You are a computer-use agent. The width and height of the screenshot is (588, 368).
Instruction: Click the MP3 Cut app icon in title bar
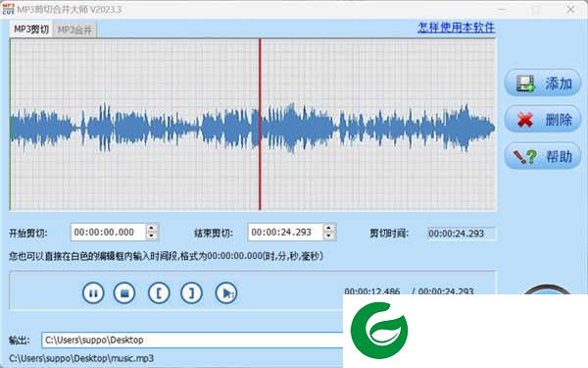pos(8,10)
